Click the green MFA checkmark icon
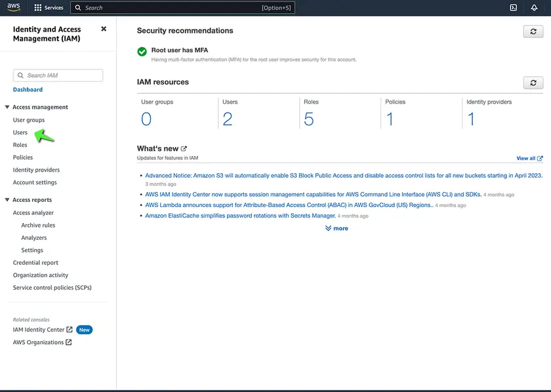Screen dimensions: 551x392 click(142, 52)
